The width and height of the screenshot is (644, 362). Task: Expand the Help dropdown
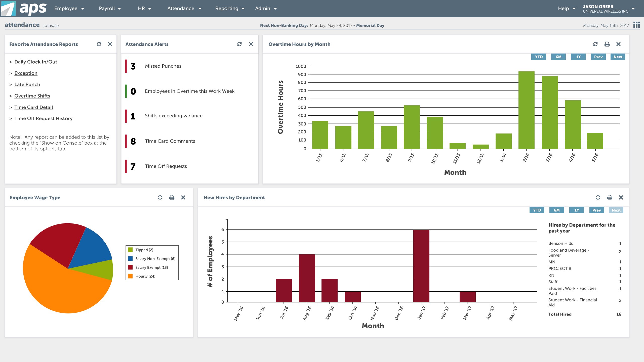click(567, 9)
